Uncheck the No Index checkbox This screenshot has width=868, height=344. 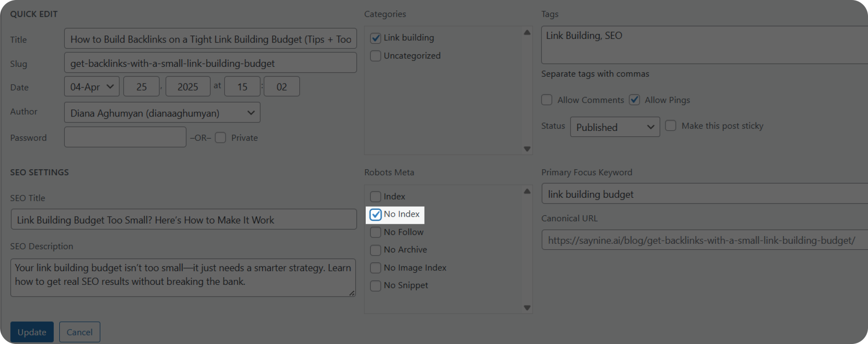(376, 214)
